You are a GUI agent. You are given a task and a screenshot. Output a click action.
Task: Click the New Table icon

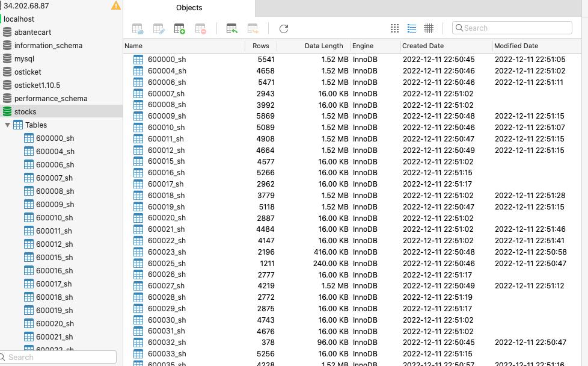(x=179, y=28)
